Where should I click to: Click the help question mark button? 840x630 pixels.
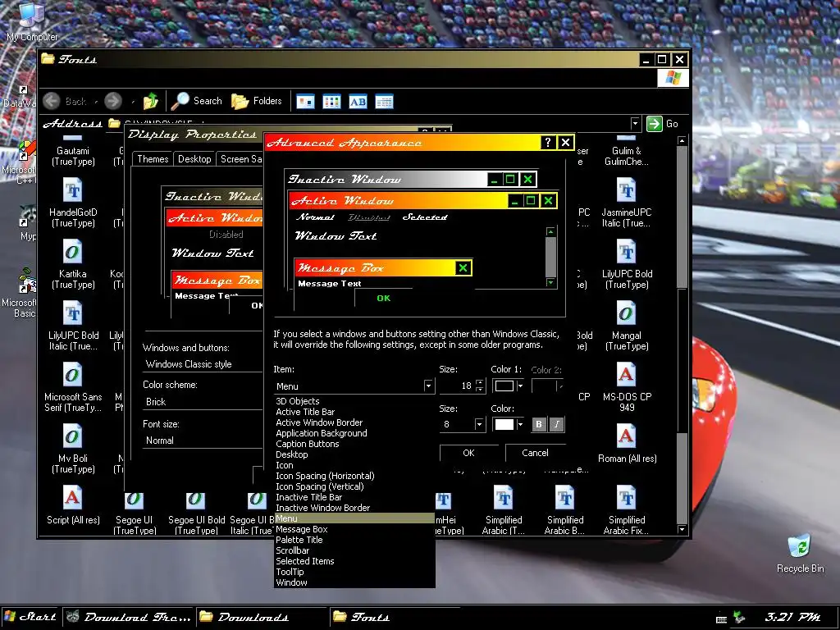547,143
